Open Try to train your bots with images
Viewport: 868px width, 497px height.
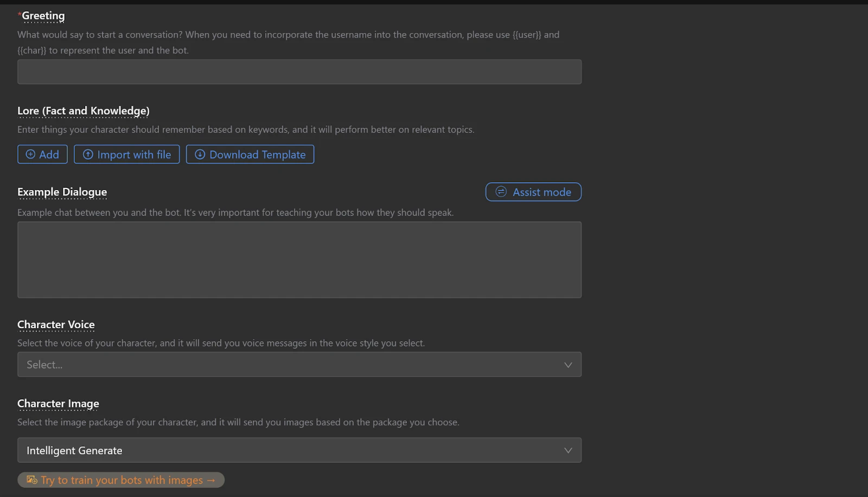tap(120, 480)
